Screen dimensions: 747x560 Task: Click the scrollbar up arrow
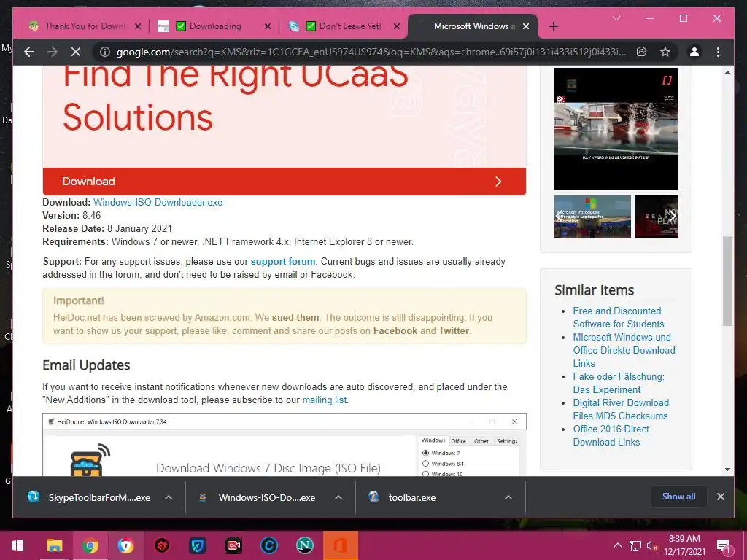727,72
